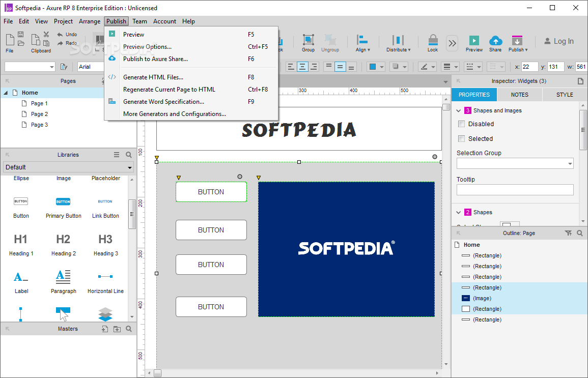
Task: Select Page 3 in Pages tree
Action: 39,125
